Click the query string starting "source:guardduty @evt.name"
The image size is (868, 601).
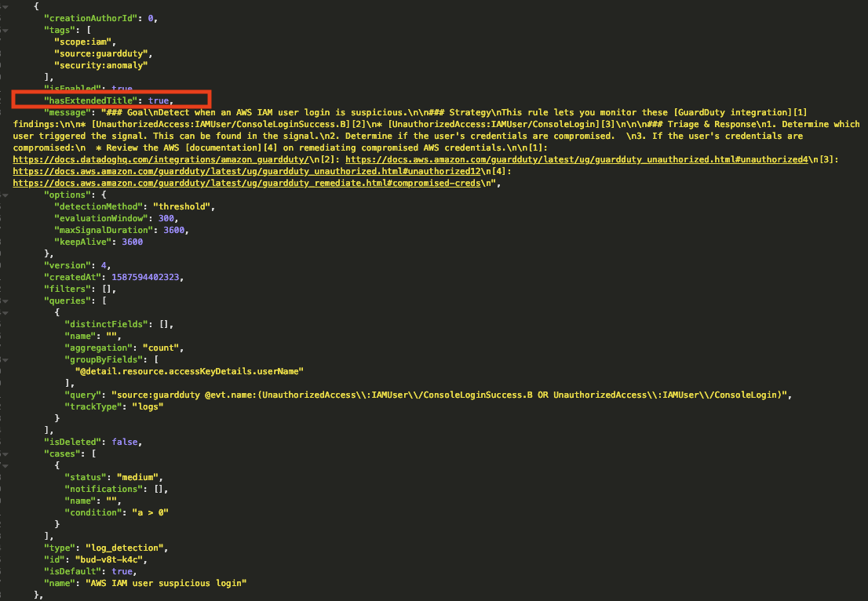(x=449, y=395)
